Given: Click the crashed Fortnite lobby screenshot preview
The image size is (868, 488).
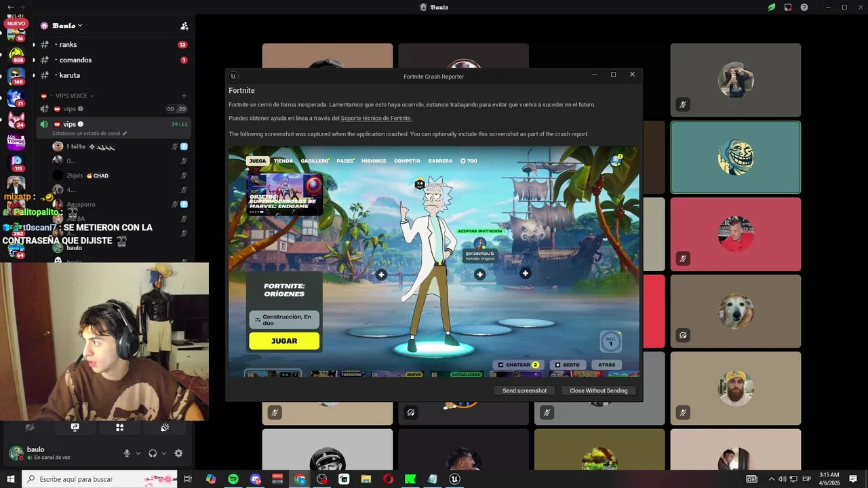Looking at the screenshot, I should pyautogui.click(x=433, y=262).
